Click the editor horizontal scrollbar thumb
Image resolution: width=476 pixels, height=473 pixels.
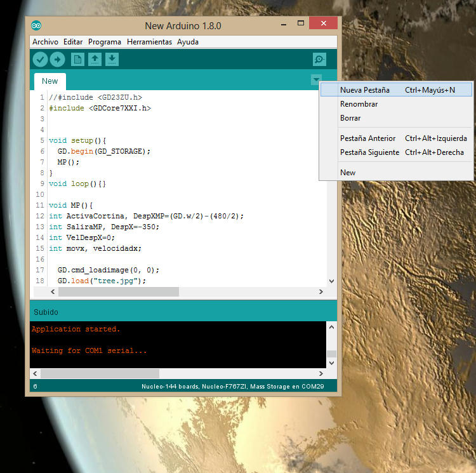[119, 292]
